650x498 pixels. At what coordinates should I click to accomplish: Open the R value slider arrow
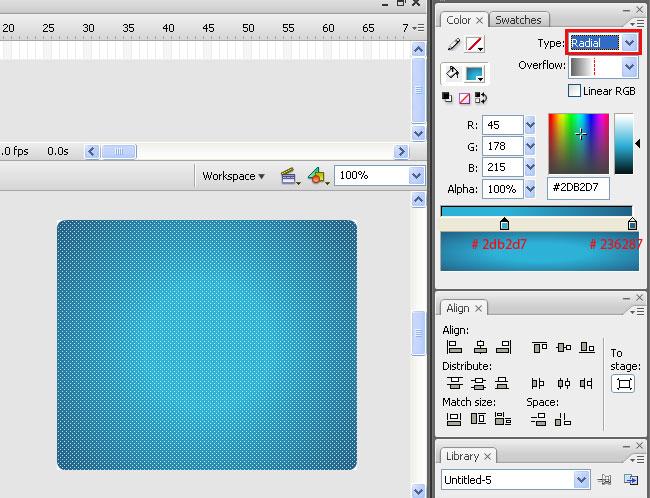[x=530, y=125]
